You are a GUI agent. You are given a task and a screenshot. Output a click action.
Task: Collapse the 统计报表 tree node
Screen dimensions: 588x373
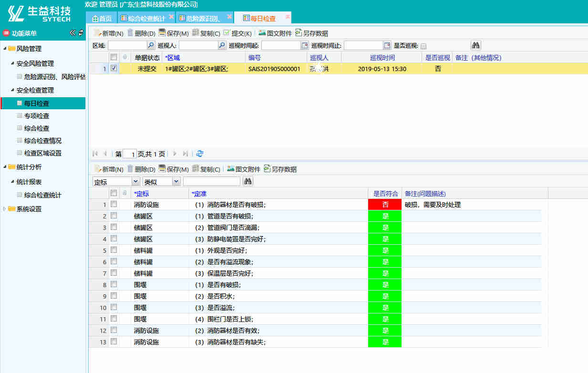coord(13,182)
